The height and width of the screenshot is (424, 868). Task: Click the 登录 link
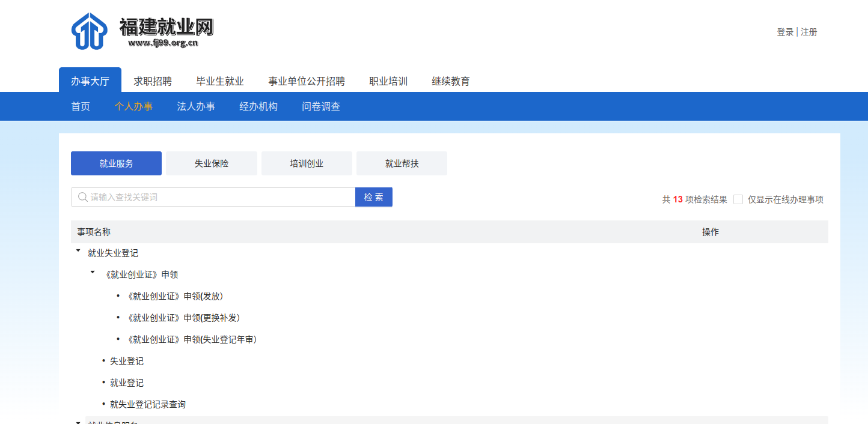click(x=785, y=32)
